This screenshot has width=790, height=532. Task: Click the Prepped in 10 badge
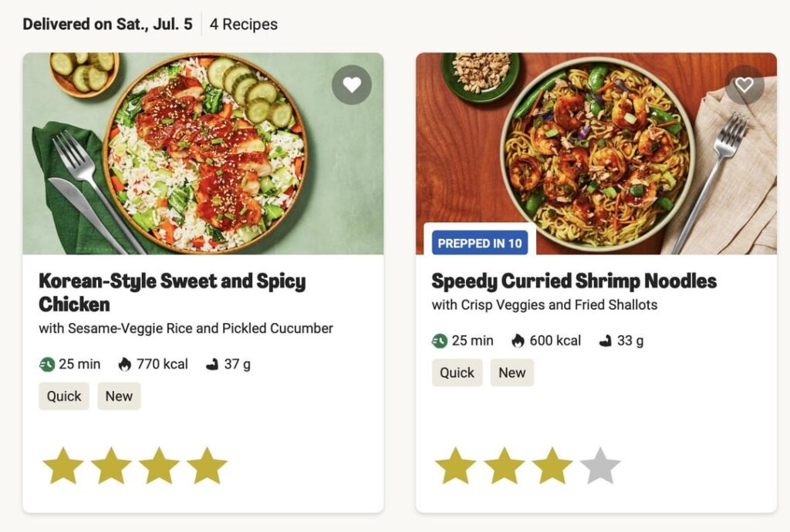click(479, 244)
